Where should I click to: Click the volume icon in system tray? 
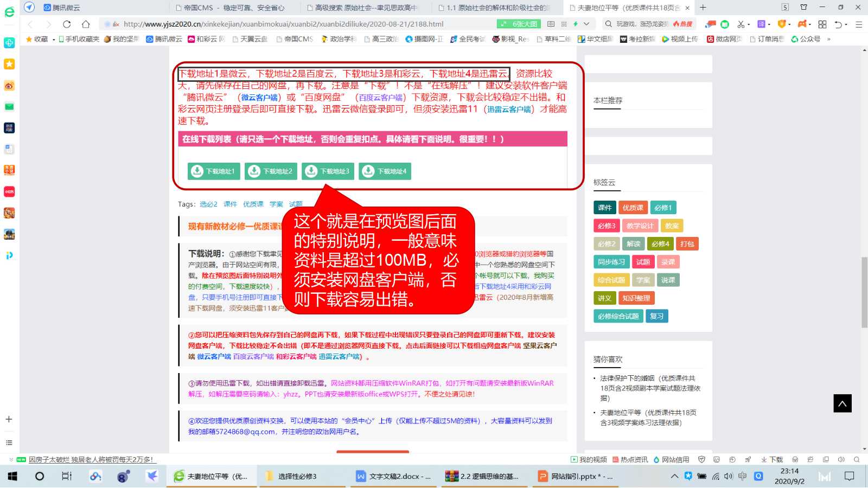(729, 476)
